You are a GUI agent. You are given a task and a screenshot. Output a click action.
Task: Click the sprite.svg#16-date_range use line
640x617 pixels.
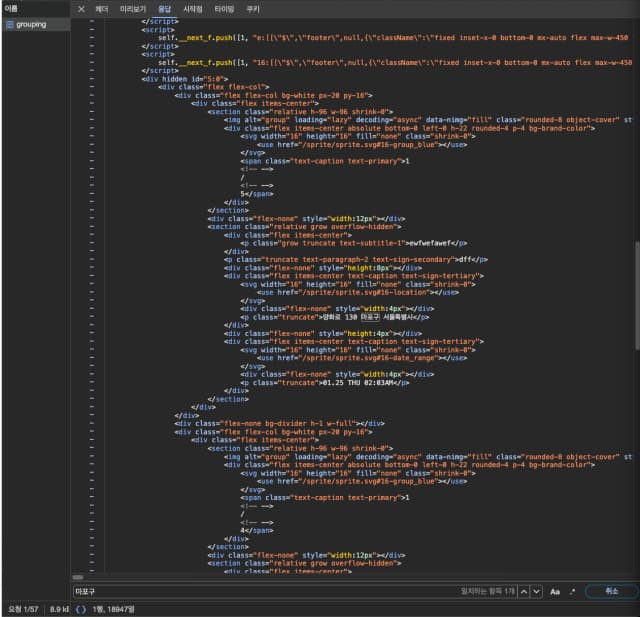(x=362, y=358)
